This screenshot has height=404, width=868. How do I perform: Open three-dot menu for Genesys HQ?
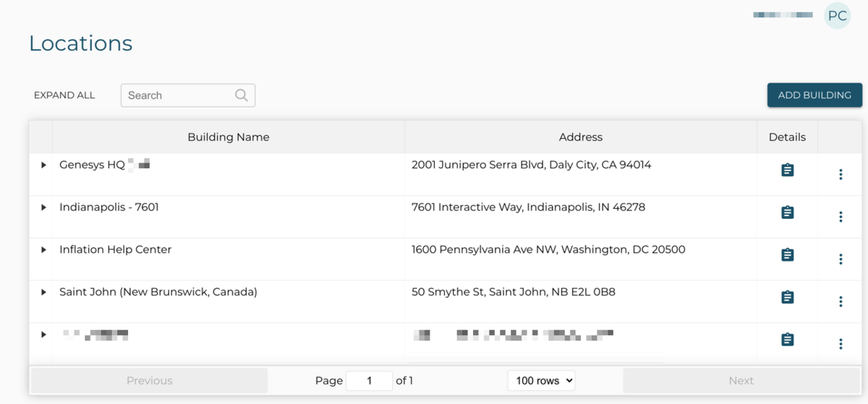point(841,174)
